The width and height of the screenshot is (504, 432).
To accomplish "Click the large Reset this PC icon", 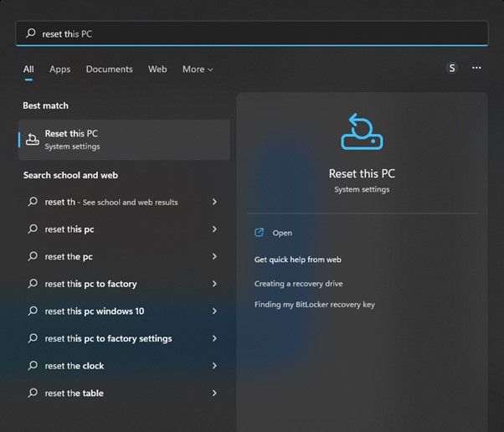I will (362, 132).
